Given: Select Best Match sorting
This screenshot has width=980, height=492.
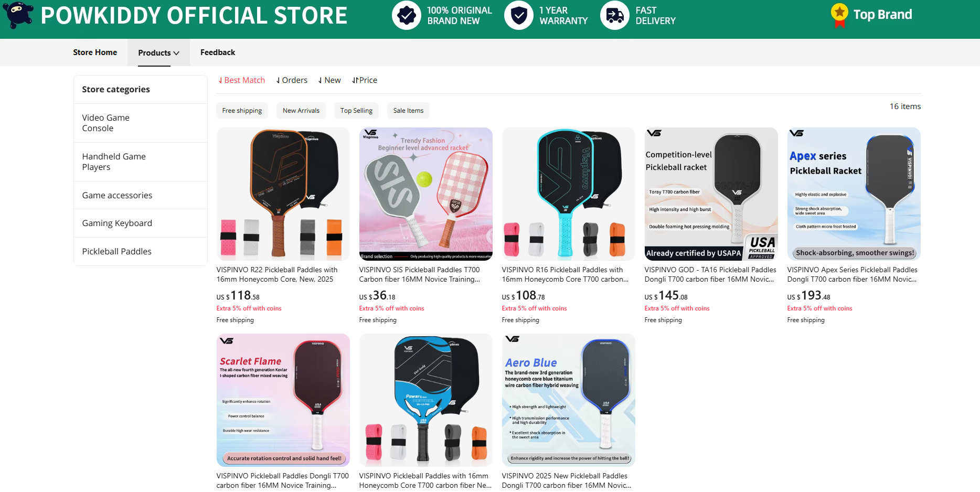Looking at the screenshot, I should [x=242, y=80].
